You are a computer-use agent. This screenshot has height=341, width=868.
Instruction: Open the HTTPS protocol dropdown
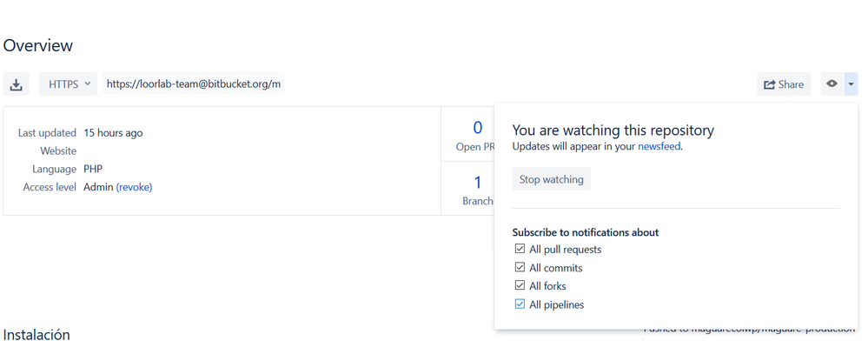click(68, 84)
